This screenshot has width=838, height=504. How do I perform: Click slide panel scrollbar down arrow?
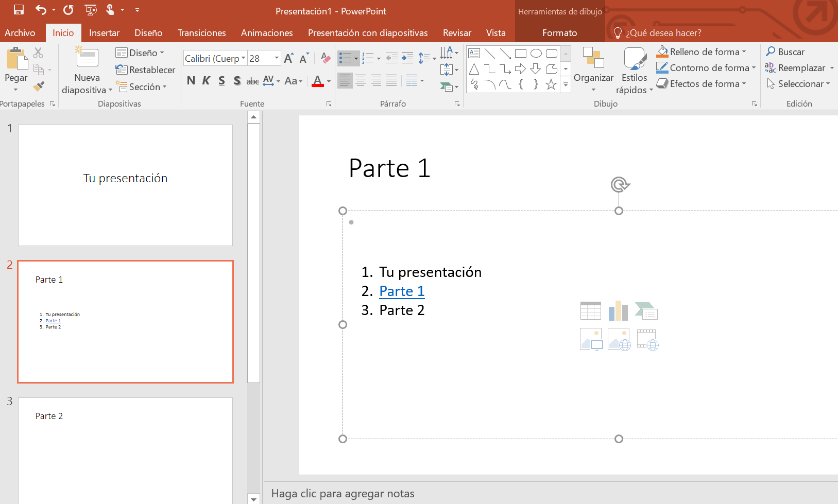[x=253, y=499]
